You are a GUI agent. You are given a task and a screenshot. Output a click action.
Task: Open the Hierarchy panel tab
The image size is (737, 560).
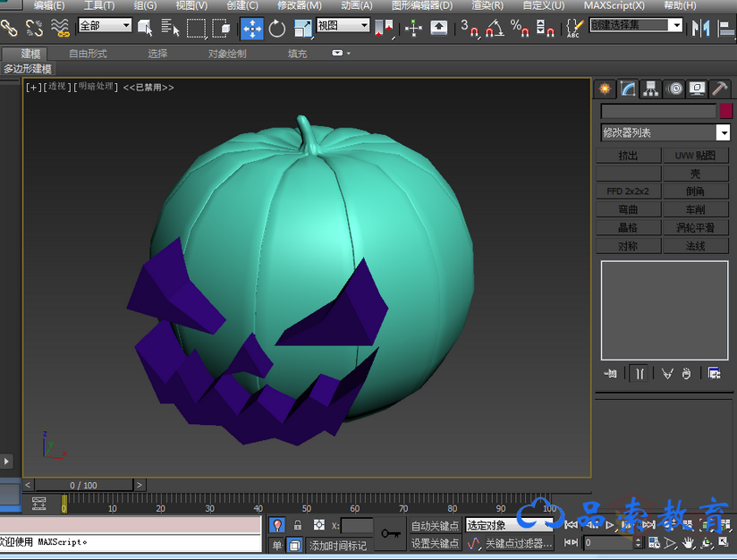tap(652, 89)
